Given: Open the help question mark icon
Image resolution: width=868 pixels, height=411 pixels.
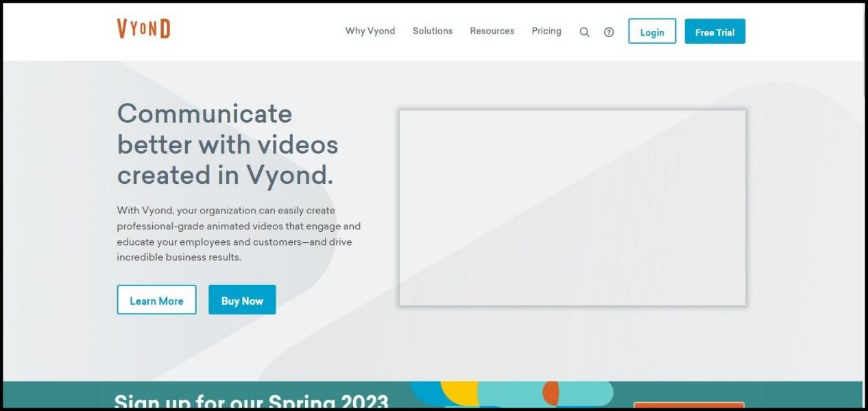Looking at the screenshot, I should click(x=609, y=32).
